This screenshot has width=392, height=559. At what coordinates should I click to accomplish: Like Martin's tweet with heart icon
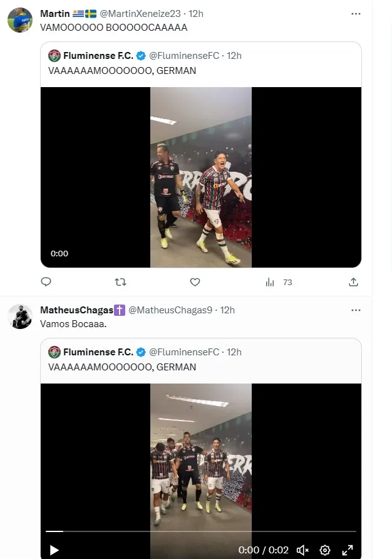[195, 282]
